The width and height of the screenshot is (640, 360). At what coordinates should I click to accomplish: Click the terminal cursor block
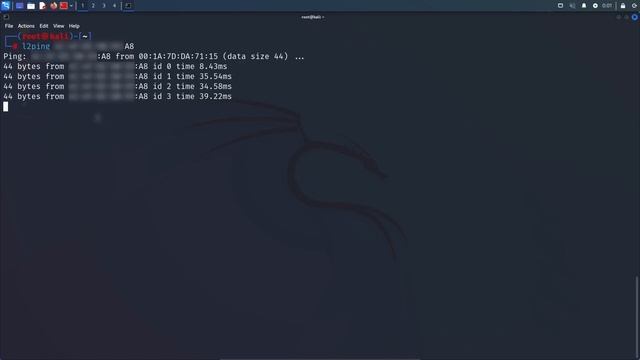tap(6, 107)
